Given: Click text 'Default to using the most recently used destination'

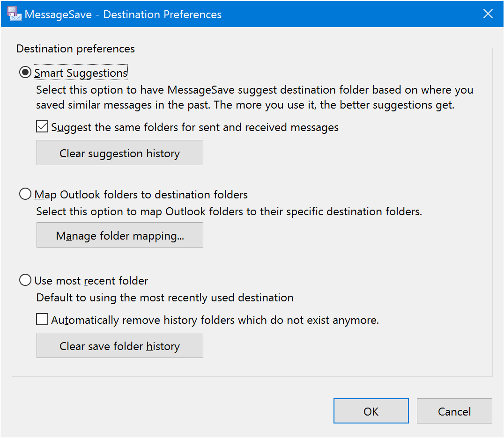Looking at the screenshot, I should coord(165,298).
